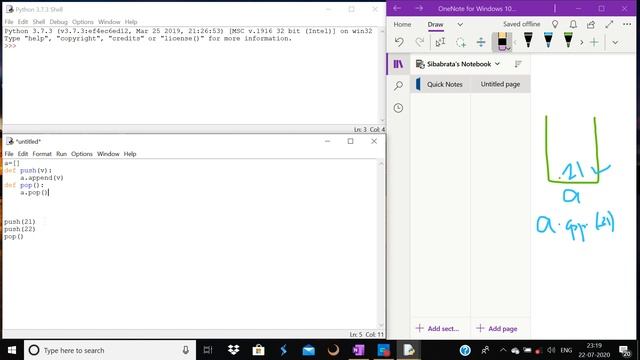The height and width of the screenshot is (360, 640).
Task: Toggle the OneNote navigation panes icon
Action: coord(398,64)
